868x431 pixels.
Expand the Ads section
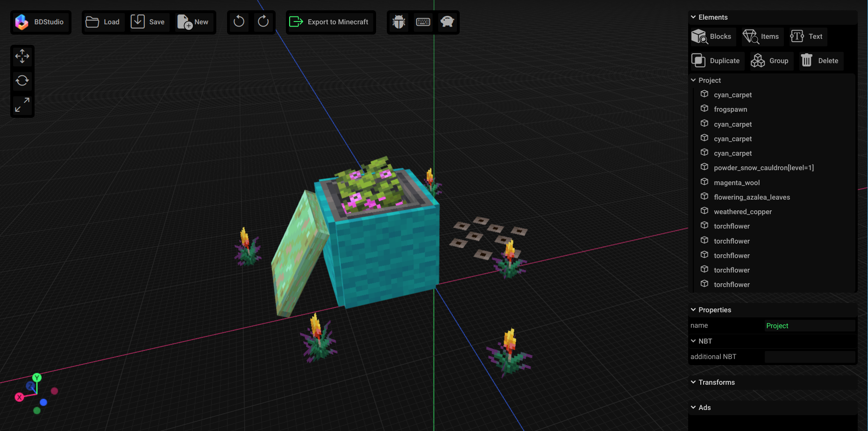pyautogui.click(x=693, y=408)
